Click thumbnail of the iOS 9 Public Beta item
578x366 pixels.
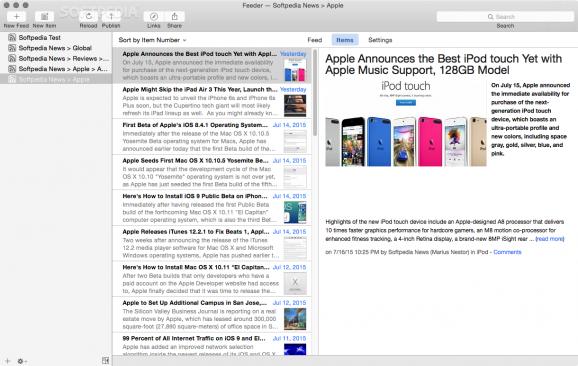tap(295, 212)
